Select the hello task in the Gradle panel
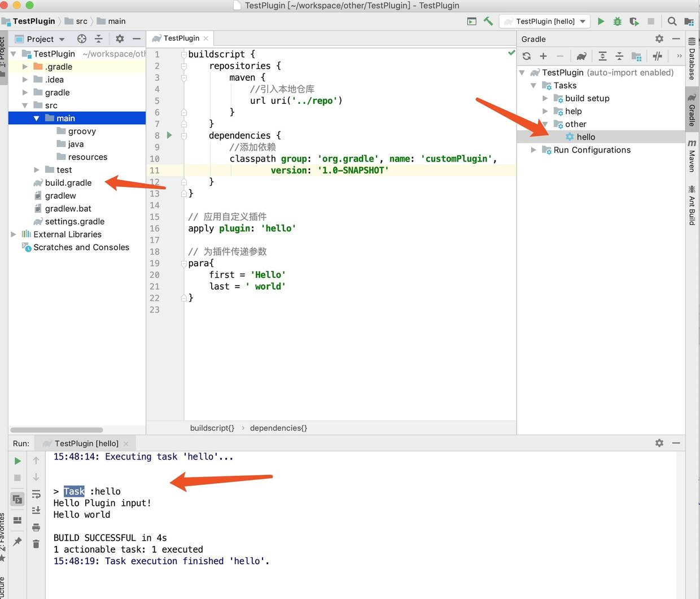700x599 pixels. click(x=586, y=137)
